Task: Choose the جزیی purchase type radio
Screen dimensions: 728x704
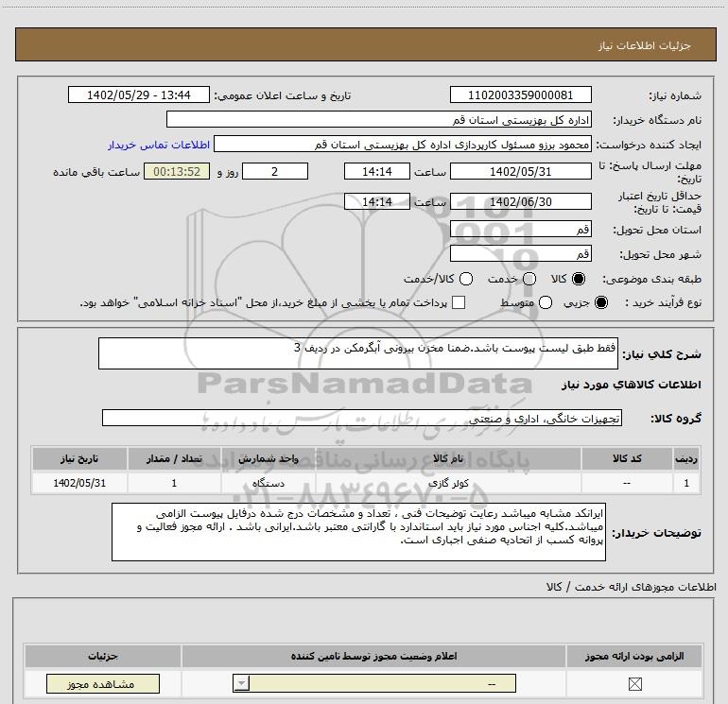Action: click(600, 302)
